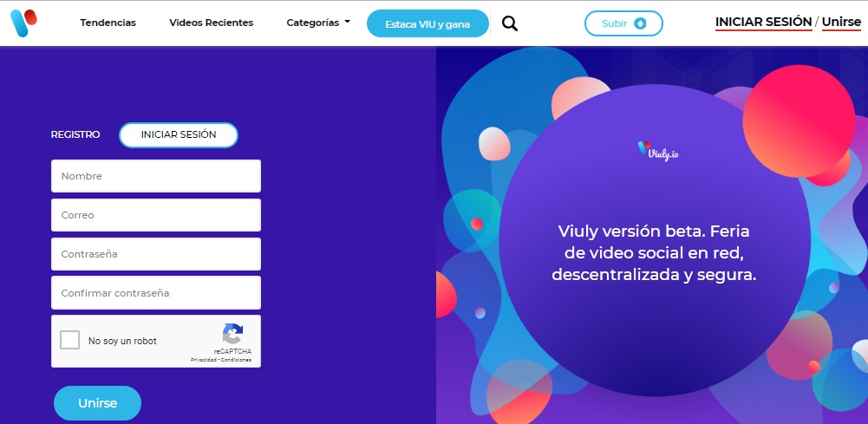
Task: Click the Subir upload button
Action: pyautogui.click(x=623, y=23)
